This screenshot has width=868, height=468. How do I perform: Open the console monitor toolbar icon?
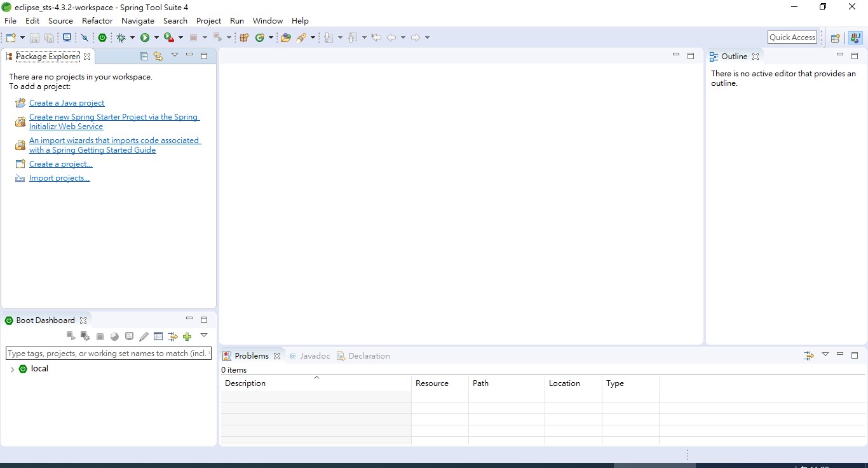click(x=67, y=38)
